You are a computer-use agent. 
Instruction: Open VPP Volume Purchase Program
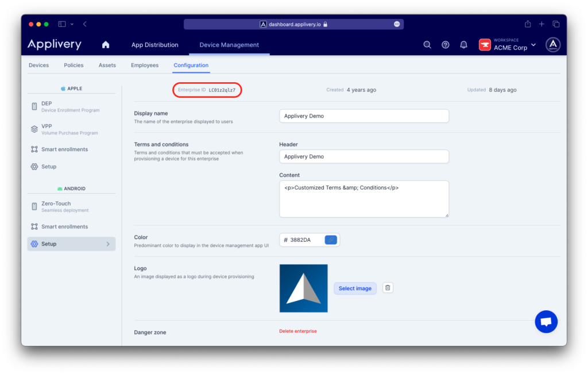click(71, 129)
